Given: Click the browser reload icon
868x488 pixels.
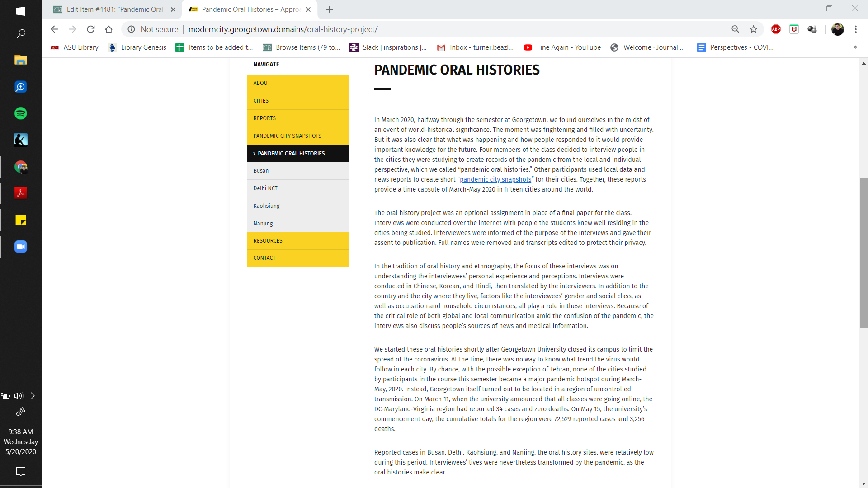Looking at the screenshot, I should click(91, 29).
